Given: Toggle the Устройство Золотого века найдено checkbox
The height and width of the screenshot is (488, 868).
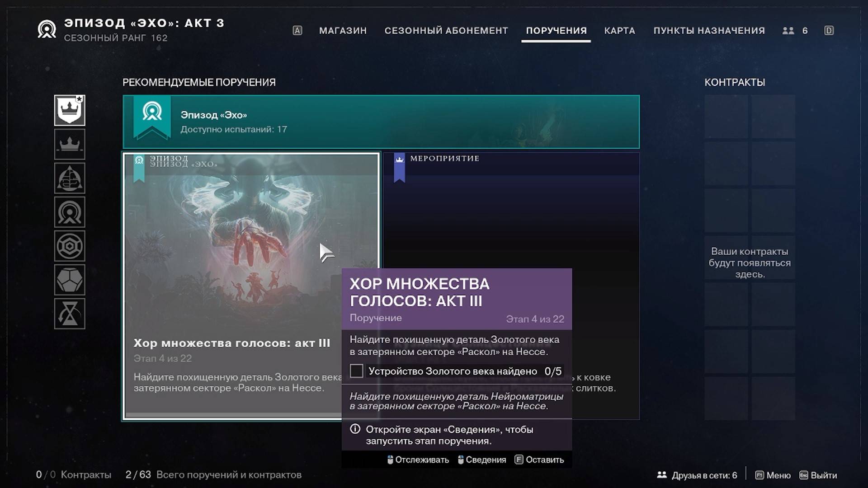Looking at the screenshot, I should pyautogui.click(x=356, y=371).
